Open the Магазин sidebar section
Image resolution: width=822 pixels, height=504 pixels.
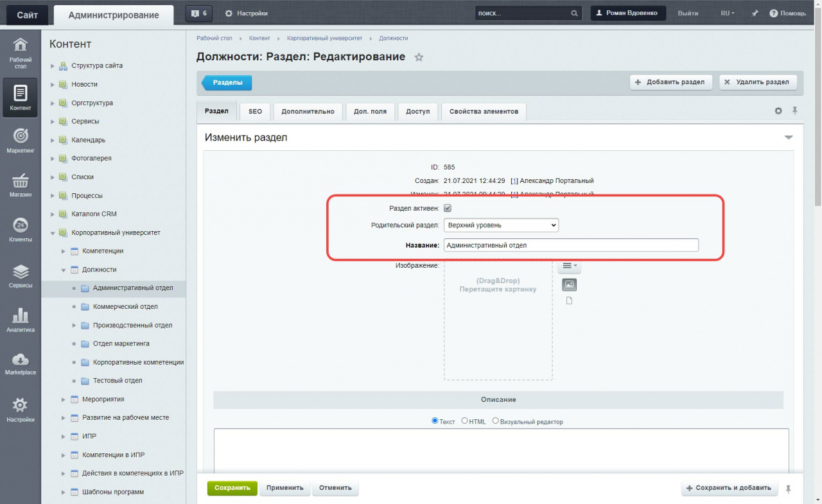tap(21, 185)
